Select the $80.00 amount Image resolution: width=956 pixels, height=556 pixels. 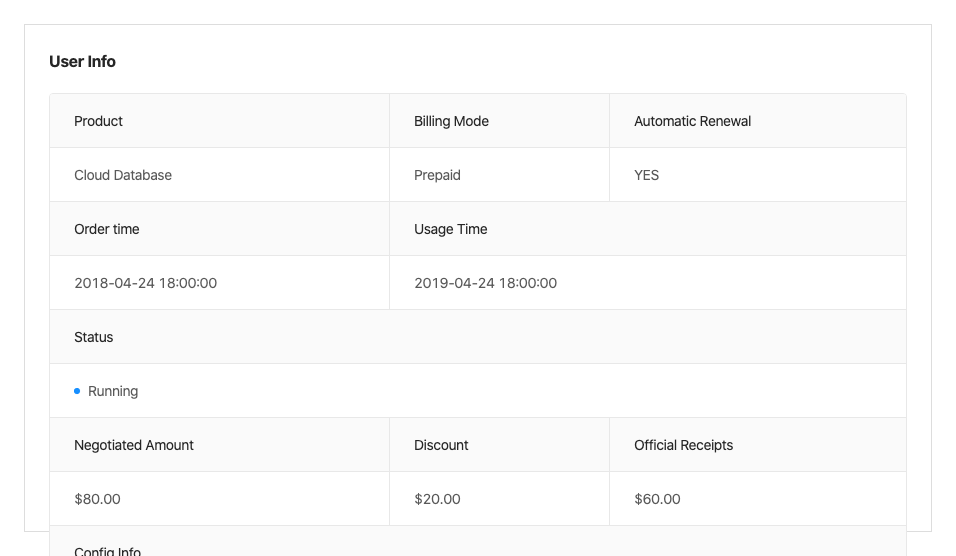pyautogui.click(x=97, y=499)
